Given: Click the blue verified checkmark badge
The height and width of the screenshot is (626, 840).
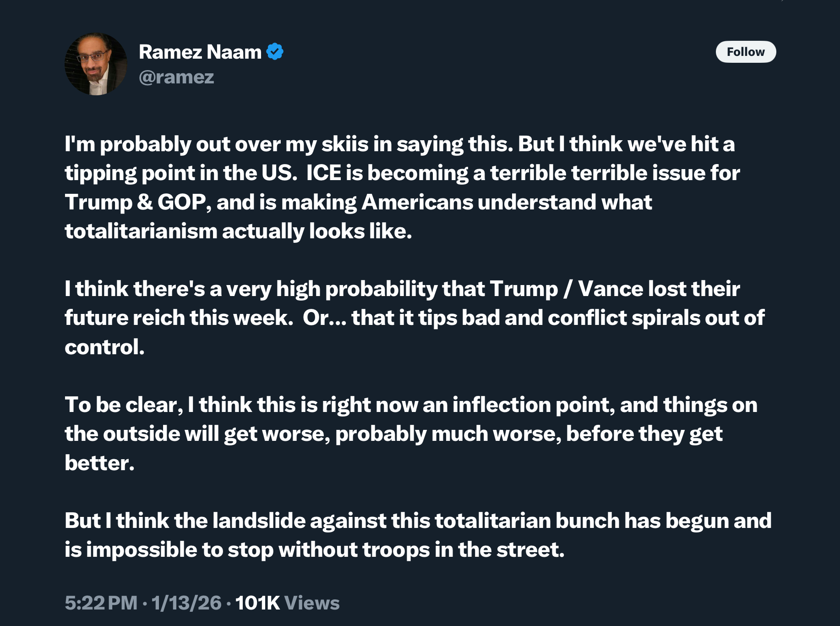Looking at the screenshot, I should click(x=275, y=52).
